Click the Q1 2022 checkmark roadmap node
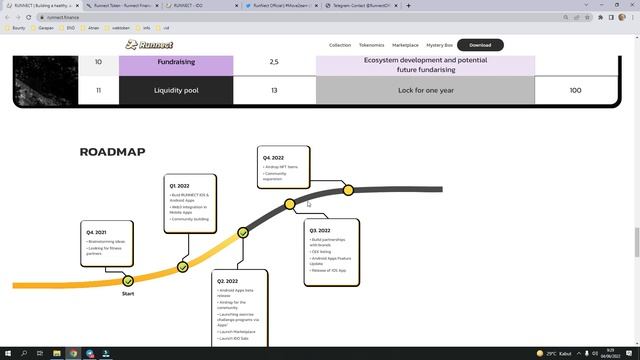 [182, 267]
